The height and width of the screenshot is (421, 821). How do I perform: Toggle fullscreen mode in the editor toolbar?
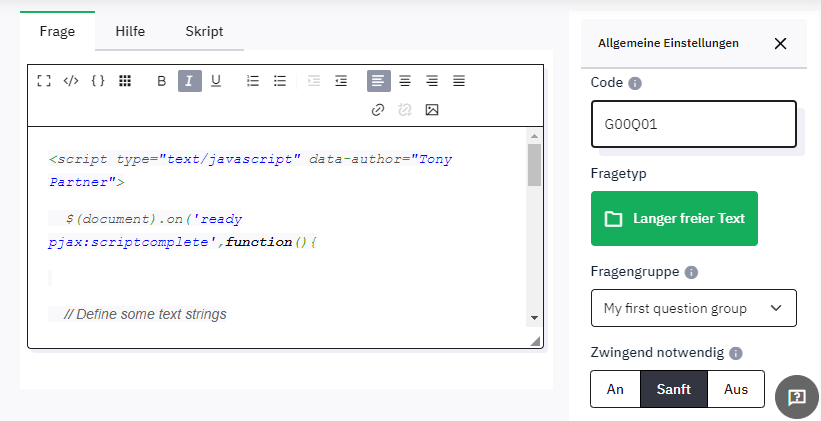click(x=43, y=81)
